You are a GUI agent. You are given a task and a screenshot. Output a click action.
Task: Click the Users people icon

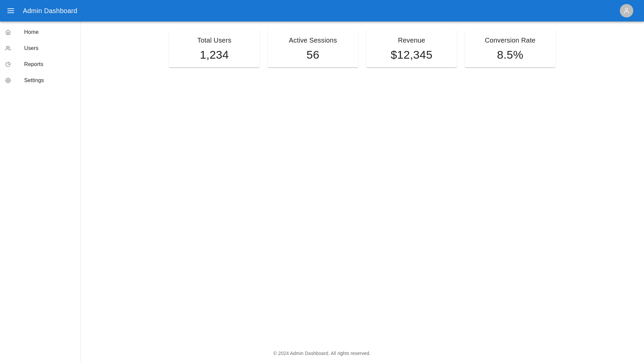tap(8, 48)
